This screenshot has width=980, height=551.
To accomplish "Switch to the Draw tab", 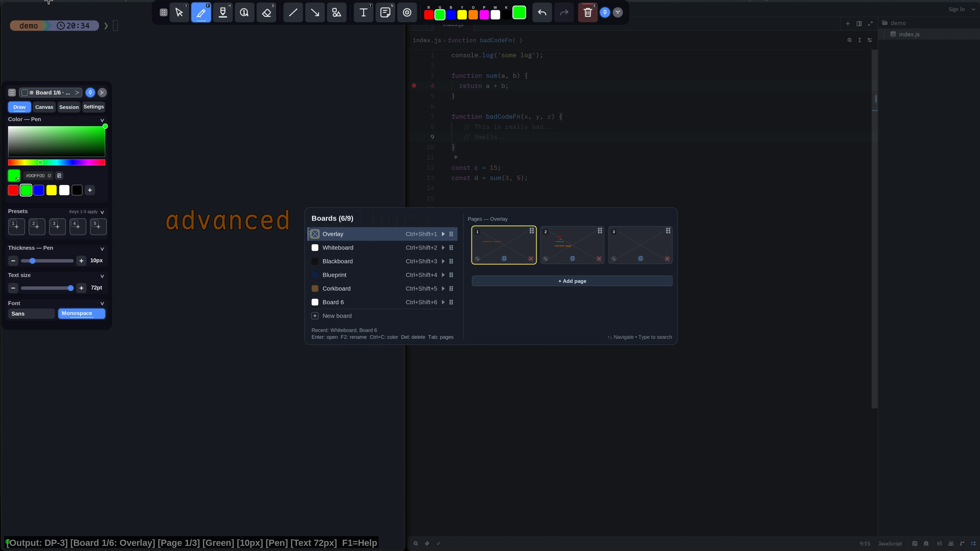I will (x=19, y=107).
